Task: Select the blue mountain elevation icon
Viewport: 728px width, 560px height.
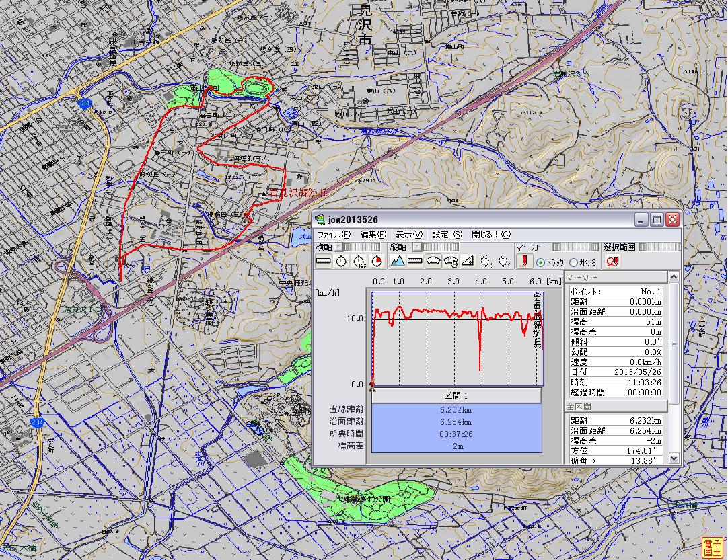Action: coord(398,262)
